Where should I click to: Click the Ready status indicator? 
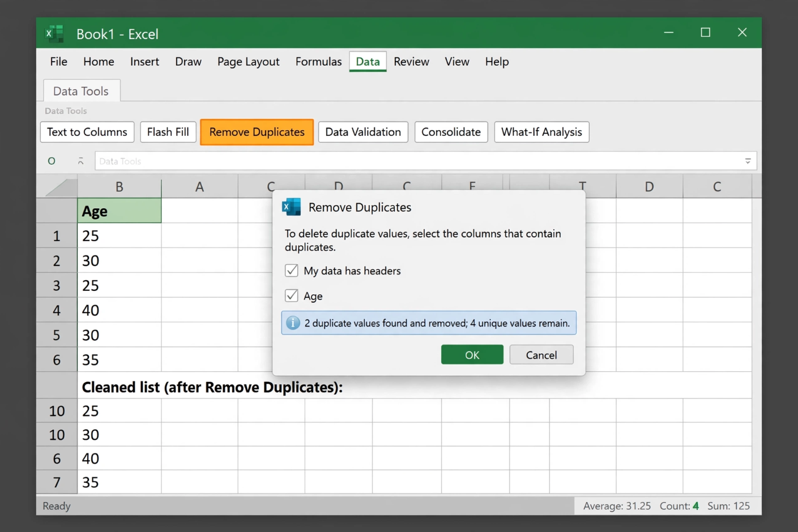[x=57, y=506]
